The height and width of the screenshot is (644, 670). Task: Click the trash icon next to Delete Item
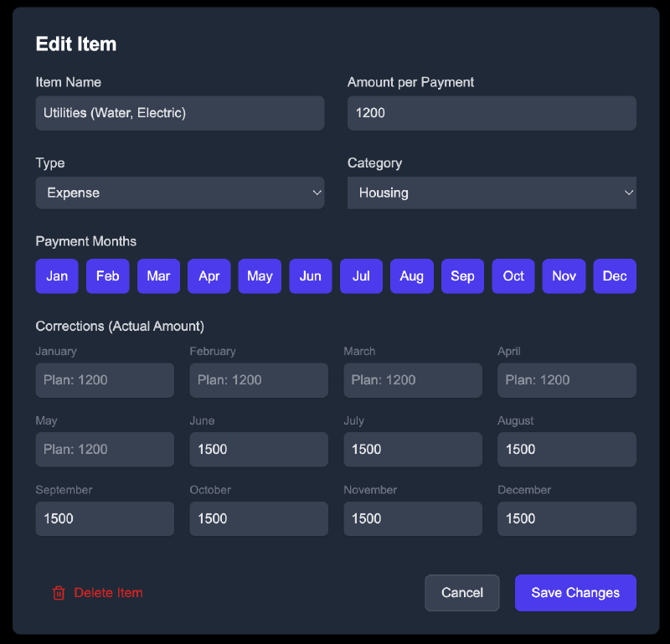pos(59,593)
